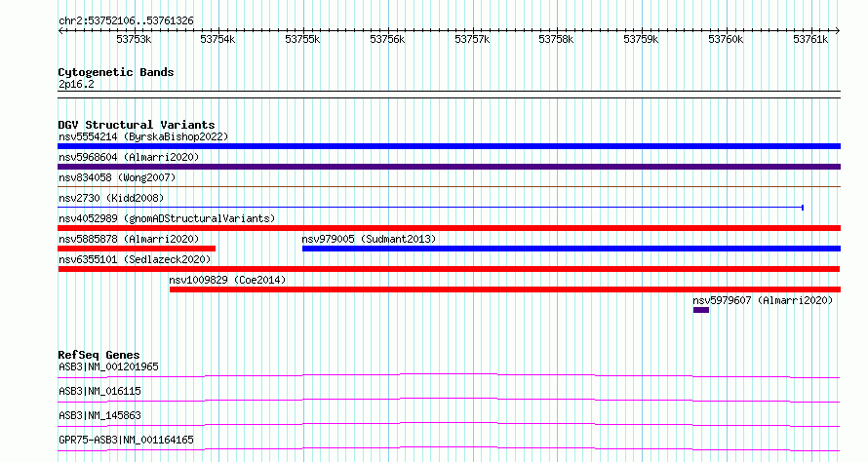Click the 53755k ruler tick label
The image size is (868, 462).
pyautogui.click(x=302, y=39)
